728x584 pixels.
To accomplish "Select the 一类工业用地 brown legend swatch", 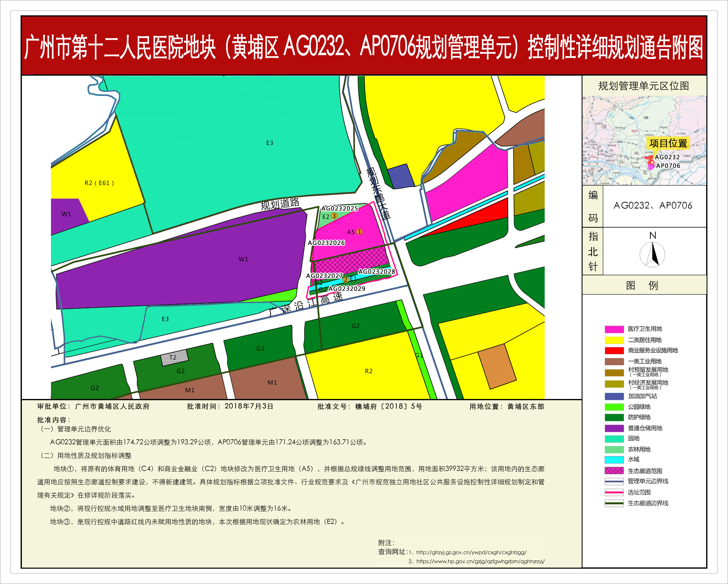I will 614,362.
